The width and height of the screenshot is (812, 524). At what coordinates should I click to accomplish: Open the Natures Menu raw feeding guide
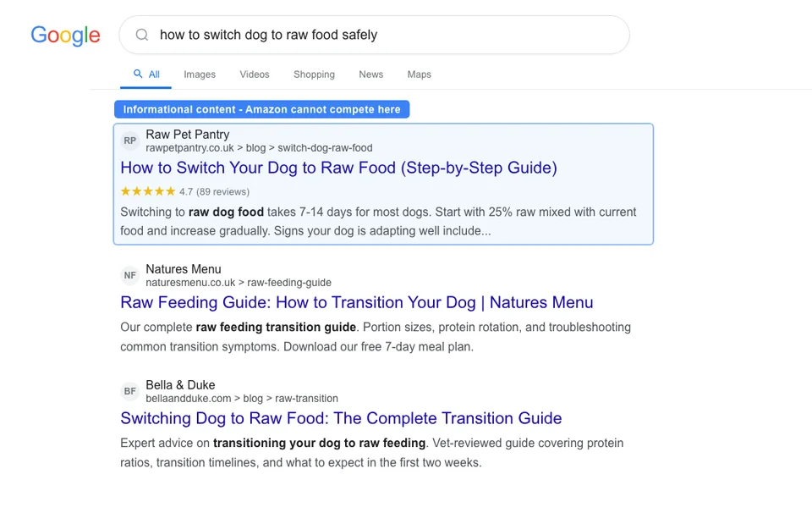click(357, 302)
